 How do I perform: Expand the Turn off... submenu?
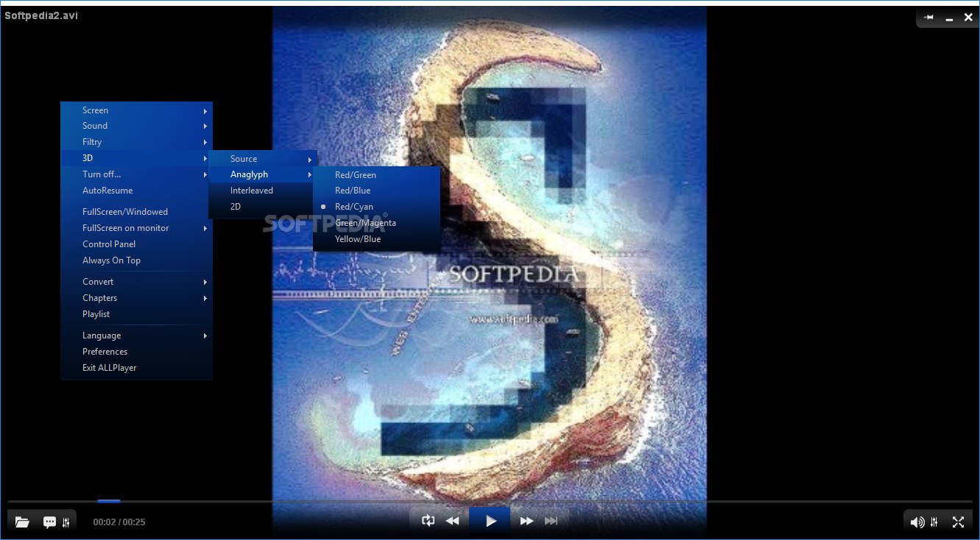136,174
